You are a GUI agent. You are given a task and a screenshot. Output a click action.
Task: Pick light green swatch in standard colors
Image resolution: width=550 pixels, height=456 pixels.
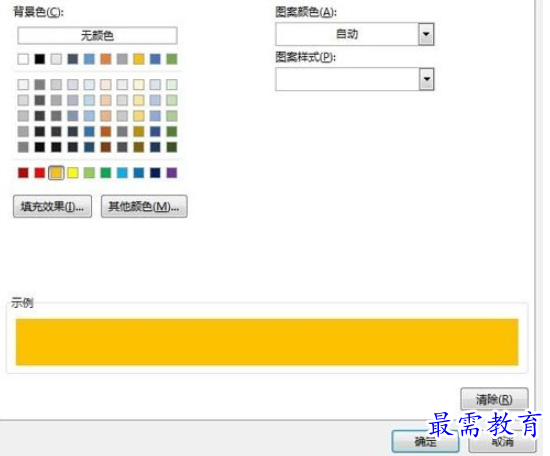point(89,173)
